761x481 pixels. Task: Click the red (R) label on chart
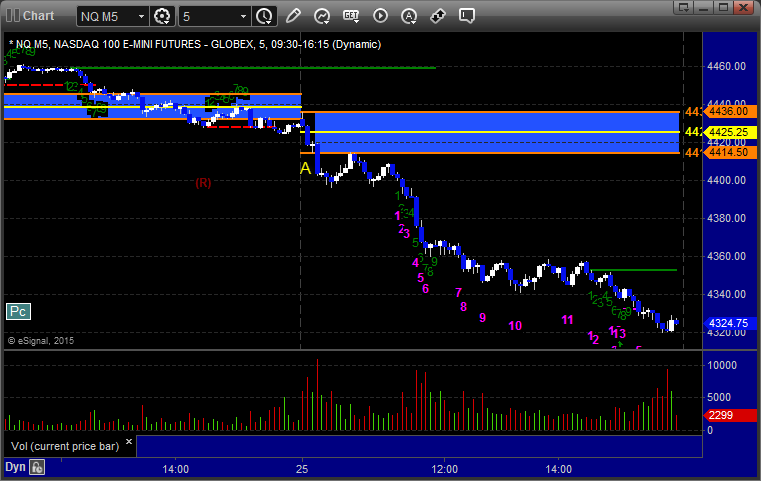point(203,183)
